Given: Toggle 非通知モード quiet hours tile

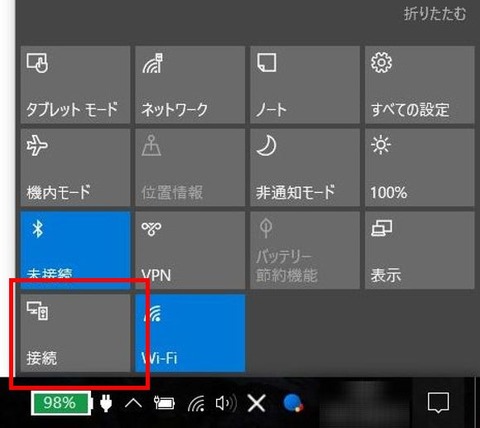Looking at the screenshot, I should [305, 167].
